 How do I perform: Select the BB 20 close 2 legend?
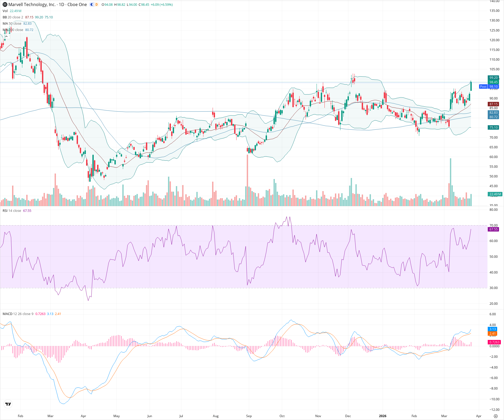click(13, 17)
